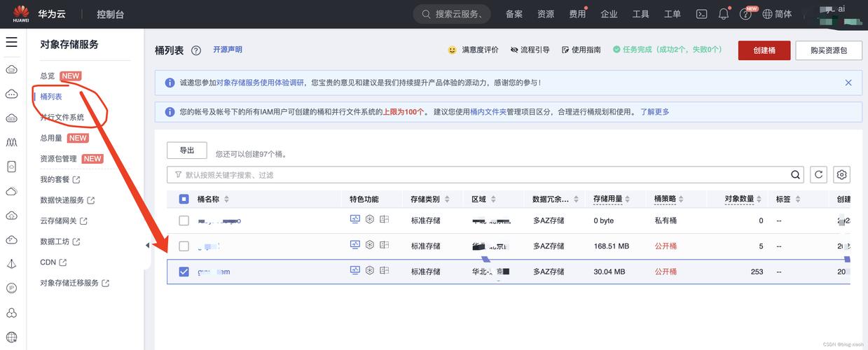868x350 pixels.
Task: Open 资源包管理 in the sidebar
Action: pos(59,159)
